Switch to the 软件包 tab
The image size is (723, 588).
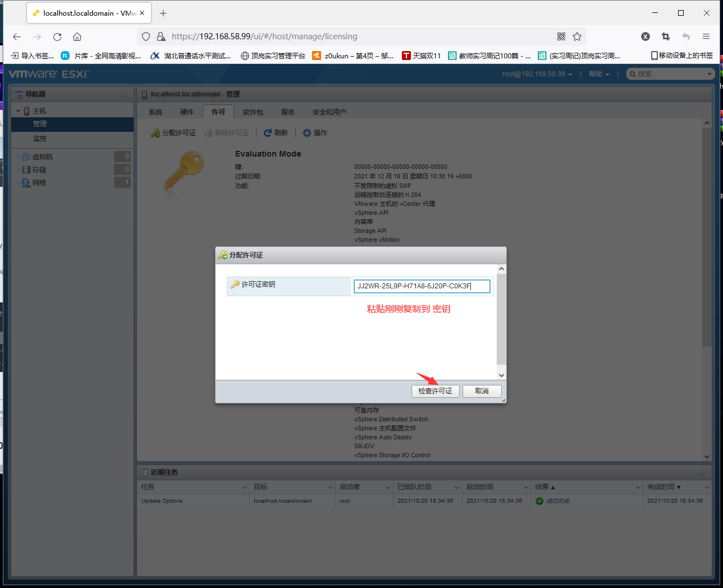tap(253, 112)
